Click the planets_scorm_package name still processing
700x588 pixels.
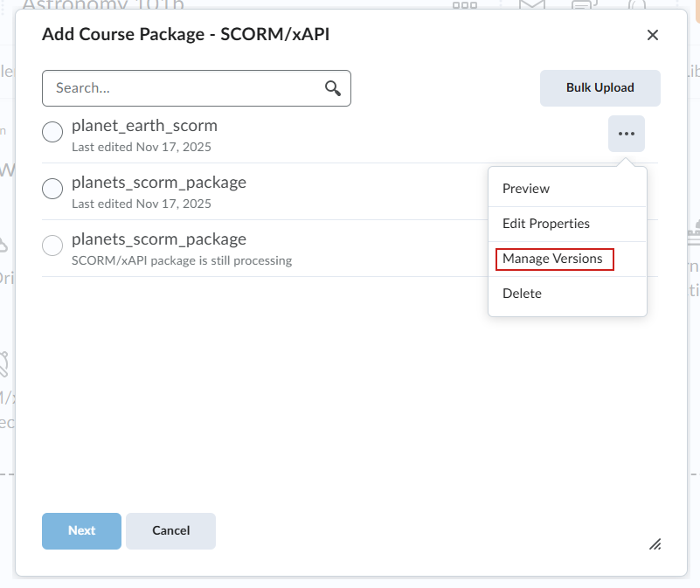(159, 239)
